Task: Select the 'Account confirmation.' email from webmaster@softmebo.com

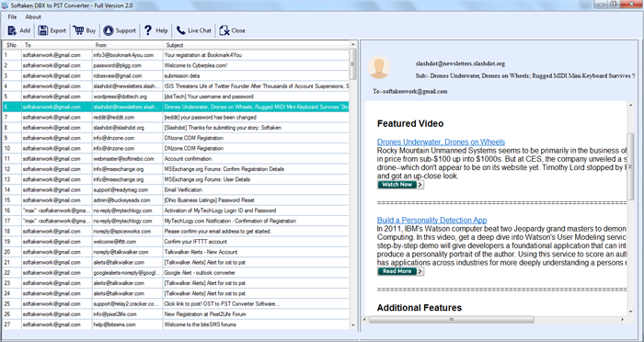Action: coord(176,159)
